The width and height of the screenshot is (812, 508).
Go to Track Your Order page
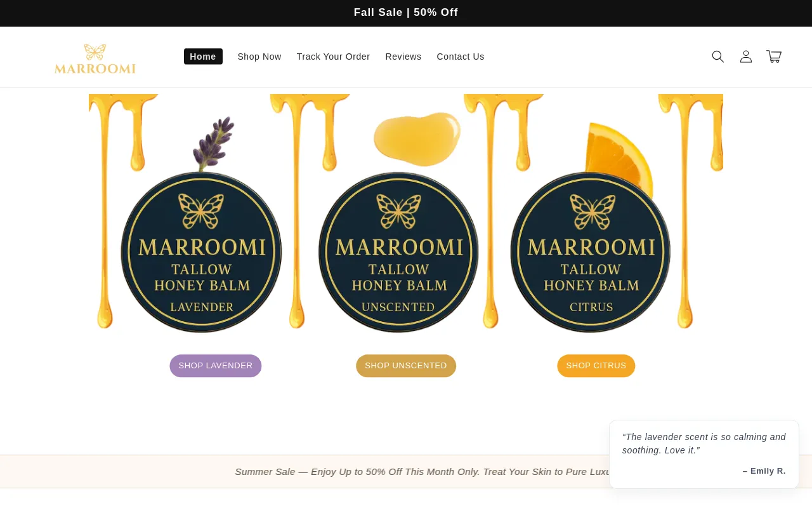(x=333, y=57)
